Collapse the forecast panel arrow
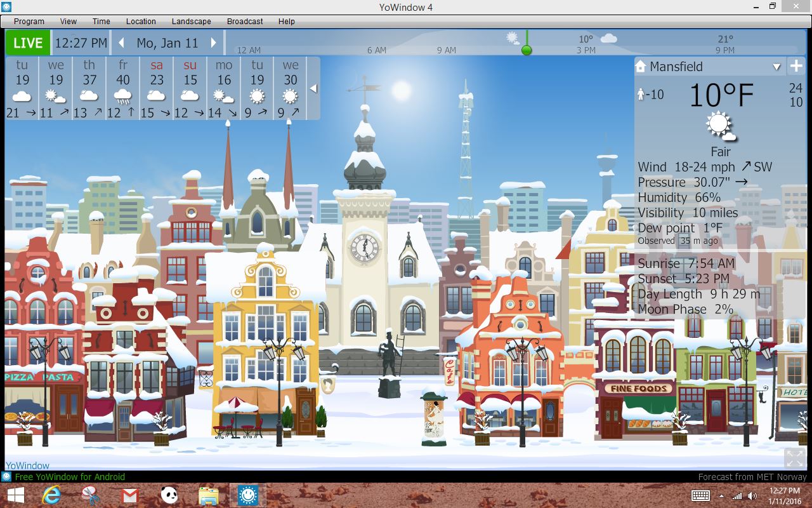Image resolution: width=812 pixels, height=508 pixels. [313, 89]
